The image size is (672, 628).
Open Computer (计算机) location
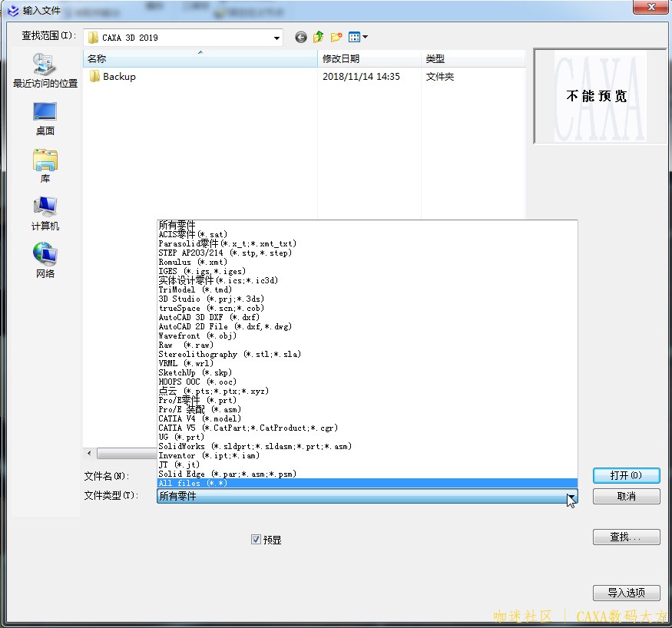tap(45, 213)
